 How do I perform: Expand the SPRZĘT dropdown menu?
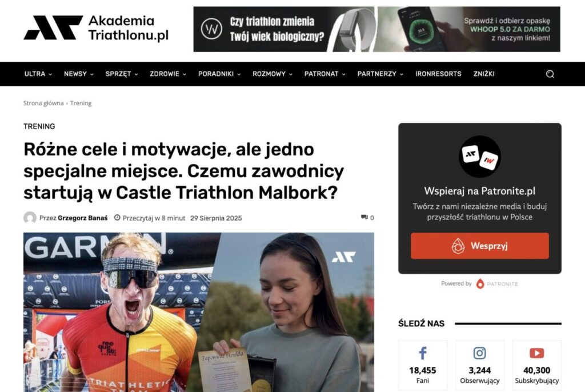(x=122, y=74)
